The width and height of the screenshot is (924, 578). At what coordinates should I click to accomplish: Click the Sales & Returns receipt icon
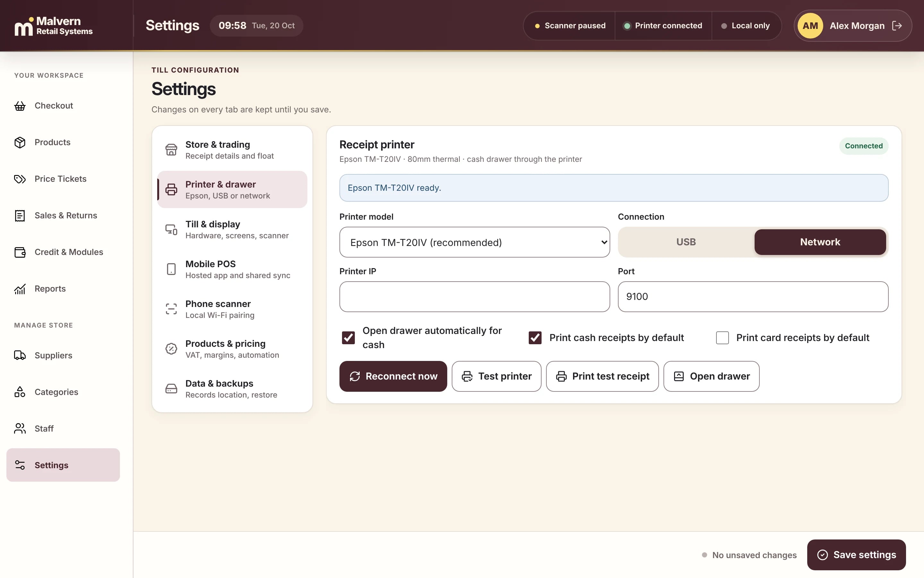(20, 215)
